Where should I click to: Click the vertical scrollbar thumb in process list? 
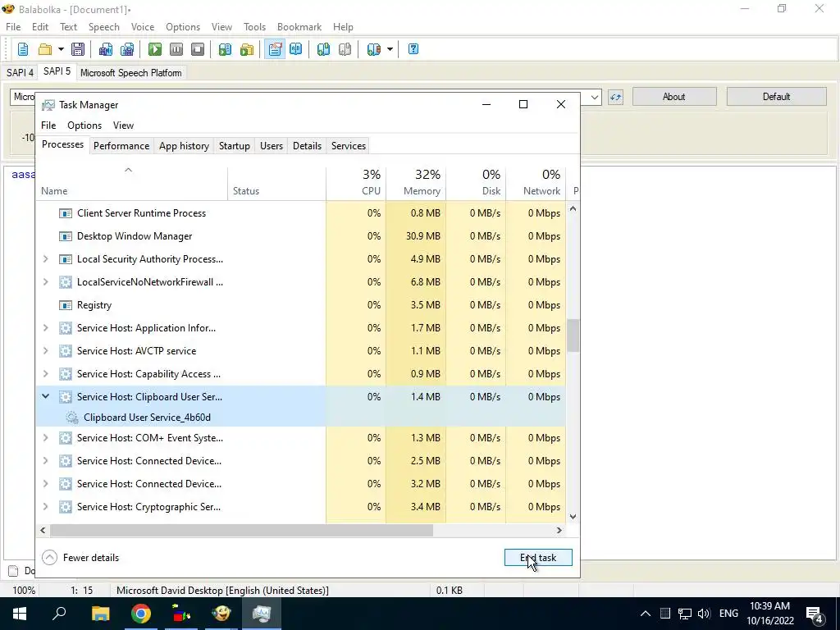(573, 336)
